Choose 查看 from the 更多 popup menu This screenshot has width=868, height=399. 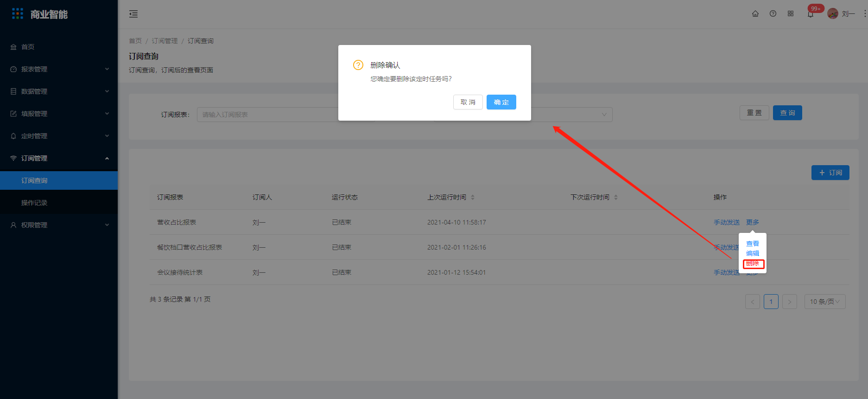pyautogui.click(x=753, y=244)
